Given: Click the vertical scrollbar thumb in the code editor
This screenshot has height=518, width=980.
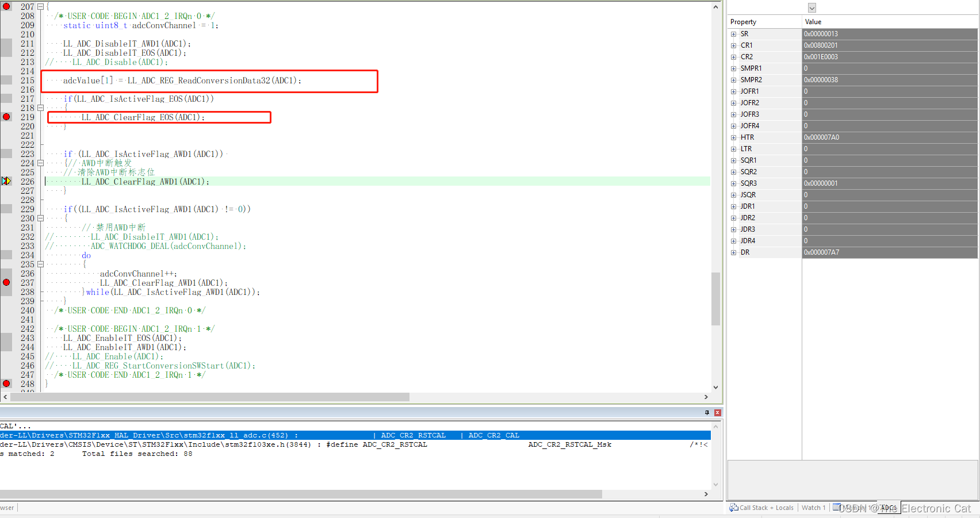Looking at the screenshot, I should coord(716,299).
